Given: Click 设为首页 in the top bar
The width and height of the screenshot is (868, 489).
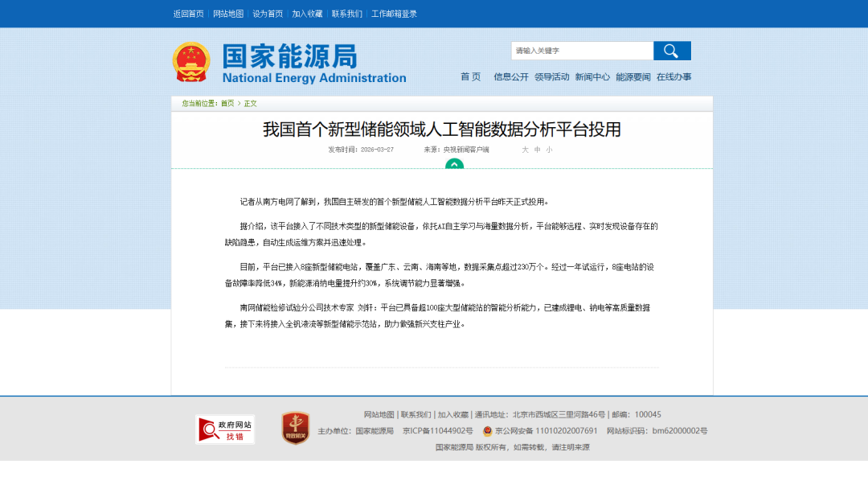Looking at the screenshot, I should click(268, 14).
